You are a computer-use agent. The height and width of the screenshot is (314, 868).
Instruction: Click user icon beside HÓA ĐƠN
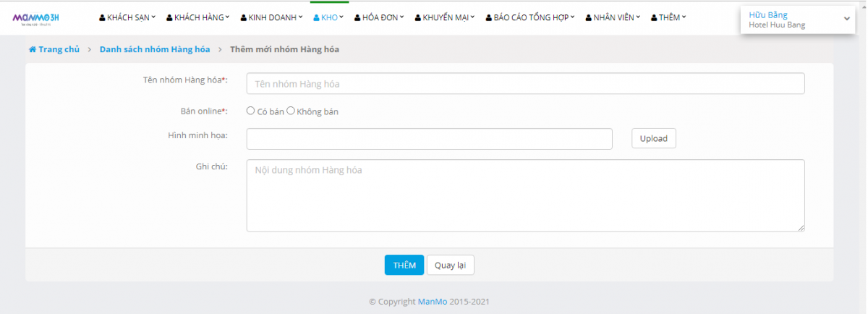pos(357,18)
